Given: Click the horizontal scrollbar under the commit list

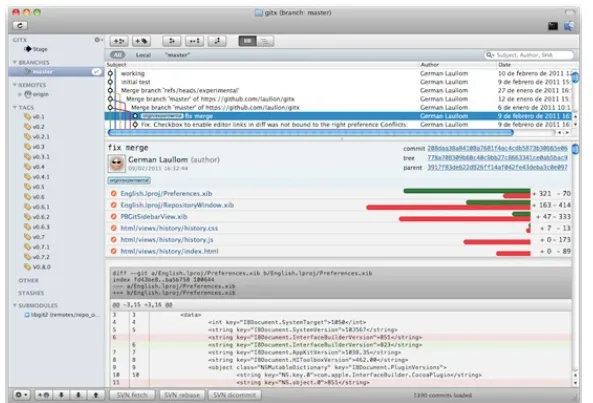Looking at the screenshot, I should point(311,133).
